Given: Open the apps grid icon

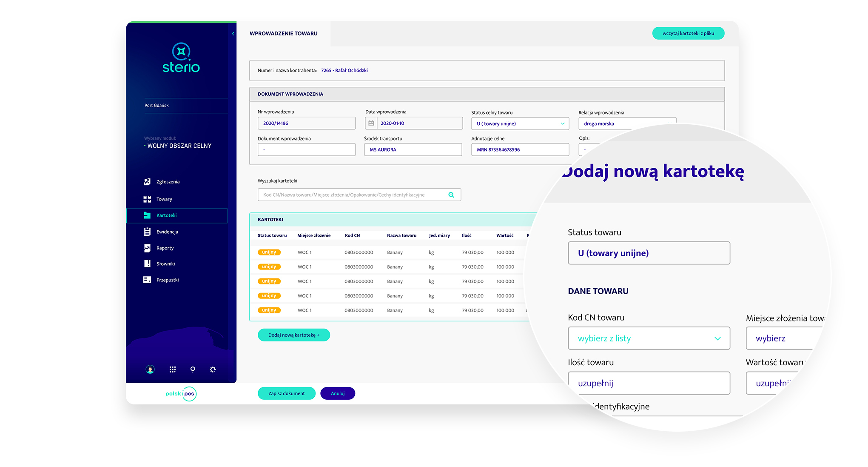Looking at the screenshot, I should [x=172, y=370].
